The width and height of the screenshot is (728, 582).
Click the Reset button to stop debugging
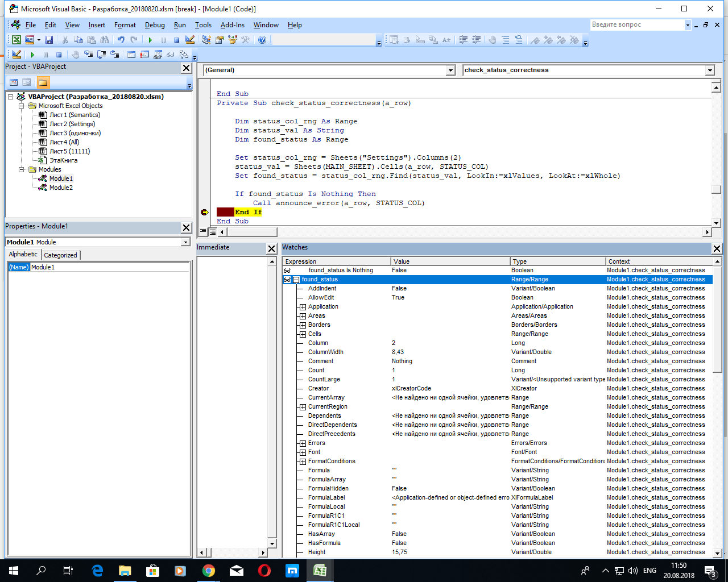pos(176,40)
